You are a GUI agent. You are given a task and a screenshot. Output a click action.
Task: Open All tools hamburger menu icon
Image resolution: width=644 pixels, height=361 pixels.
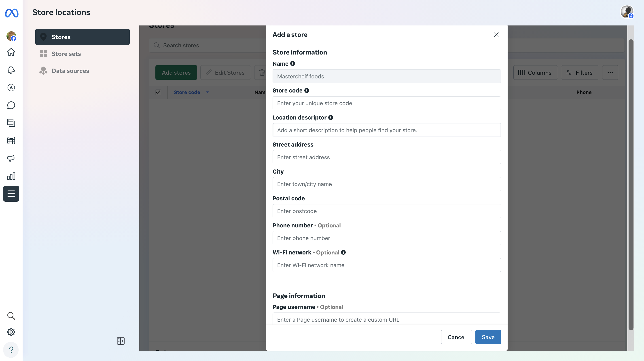[11, 194]
